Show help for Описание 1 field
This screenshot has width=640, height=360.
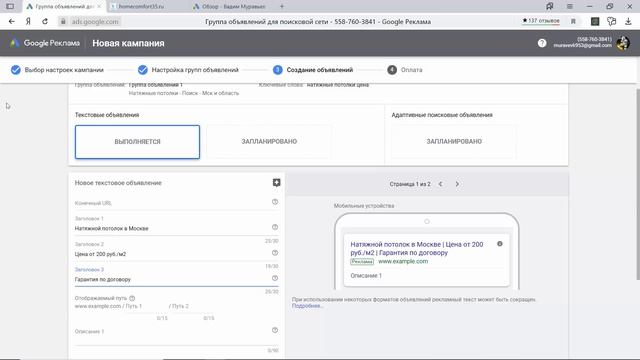pyautogui.click(x=275, y=330)
